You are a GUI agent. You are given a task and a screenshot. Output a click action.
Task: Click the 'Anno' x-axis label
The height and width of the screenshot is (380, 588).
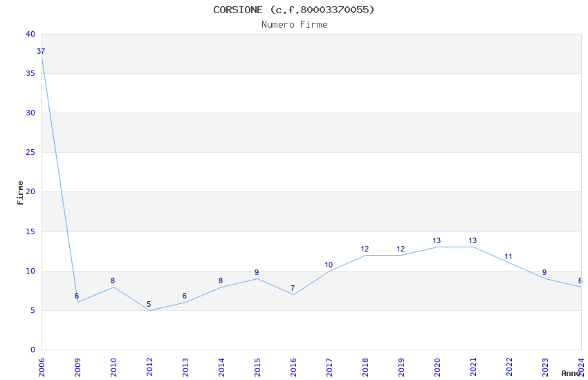(x=571, y=373)
